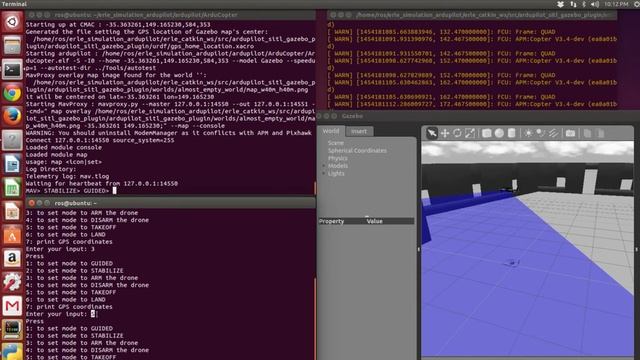This screenshot has width=640, height=360.
Task: Add a spot light in Gazebo
Action: [x=541, y=133]
